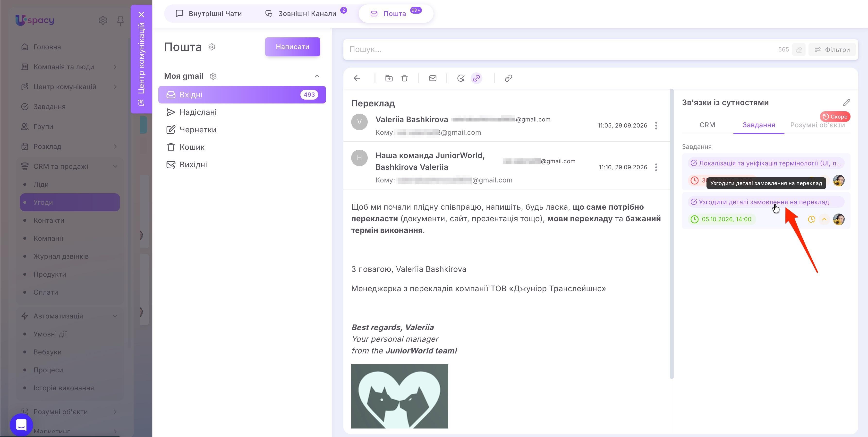Expand the Центр комунікацій sidebar menu

coord(115,87)
